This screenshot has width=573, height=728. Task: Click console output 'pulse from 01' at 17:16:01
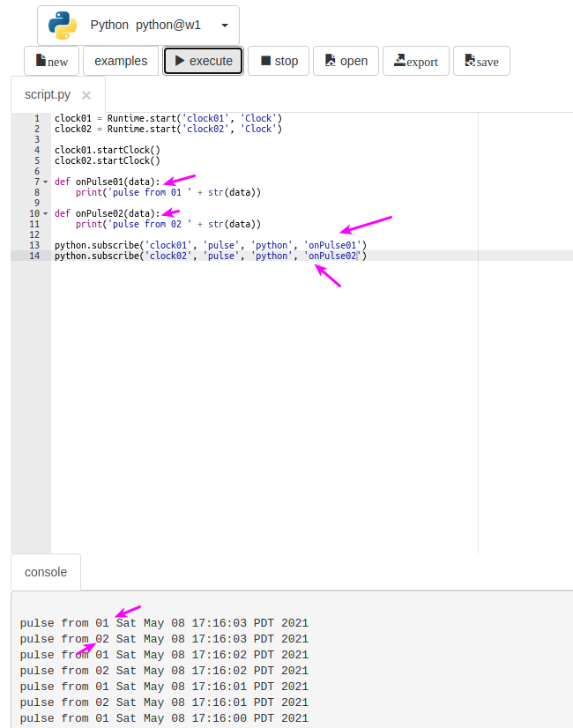point(164,687)
